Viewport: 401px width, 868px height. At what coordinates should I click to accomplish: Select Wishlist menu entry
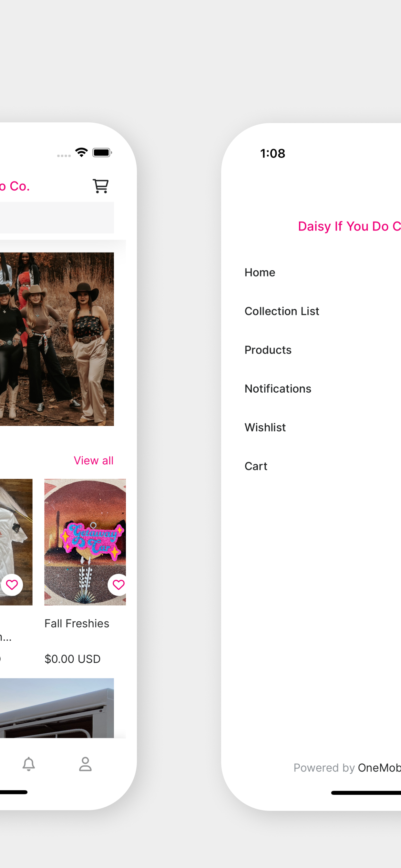(265, 427)
